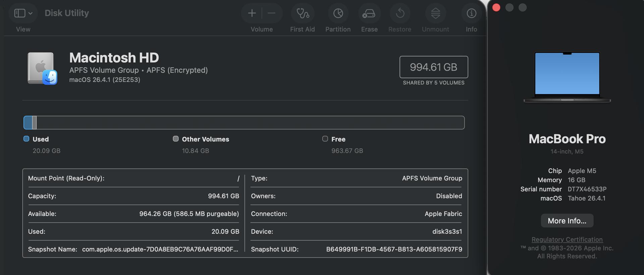The width and height of the screenshot is (644, 275).
Task: Select the Unmount eject icon
Action: pos(435,13)
